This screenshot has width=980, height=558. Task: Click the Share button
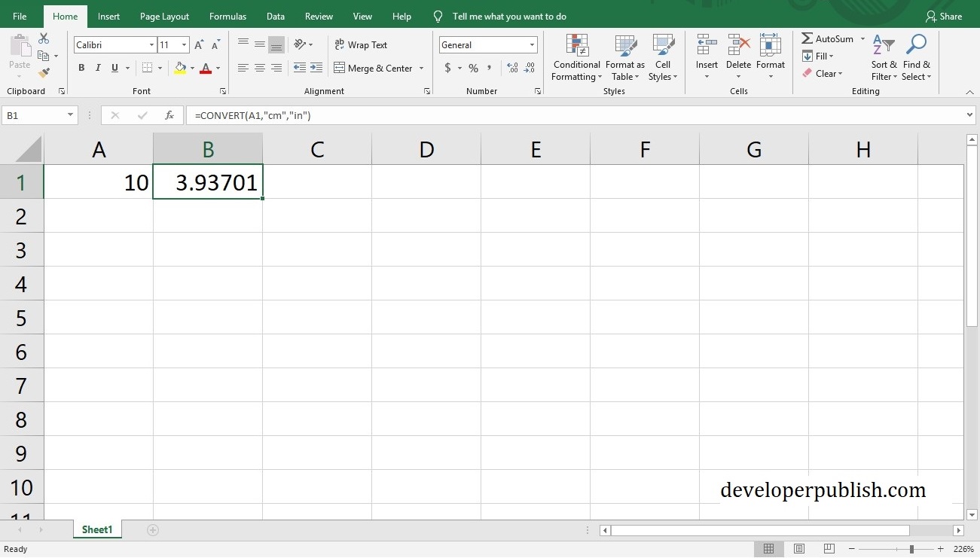[944, 16]
